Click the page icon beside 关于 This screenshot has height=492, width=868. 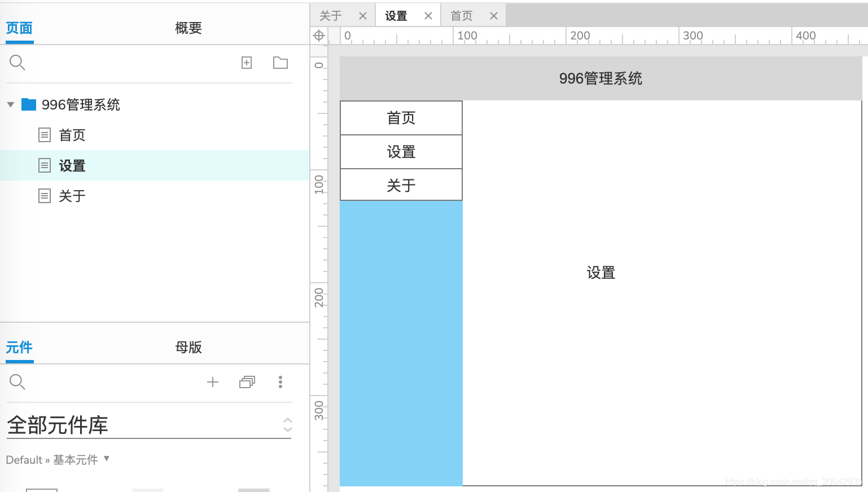pyautogui.click(x=45, y=196)
